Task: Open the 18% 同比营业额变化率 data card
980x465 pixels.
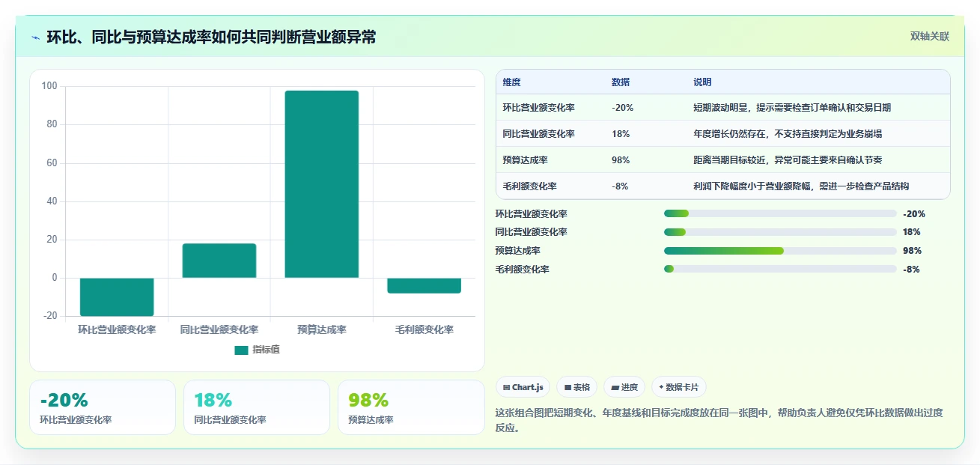Action: click(x=257, y=407)
